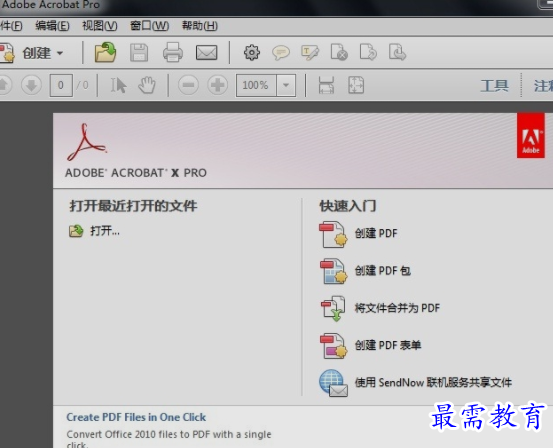
Task: Click the fit width scrolling icon
Action: point(326,85)
